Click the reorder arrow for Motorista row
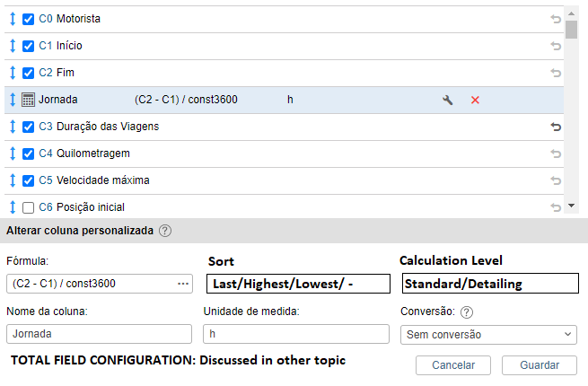588x386 pixels. click(x=13, y=19)
